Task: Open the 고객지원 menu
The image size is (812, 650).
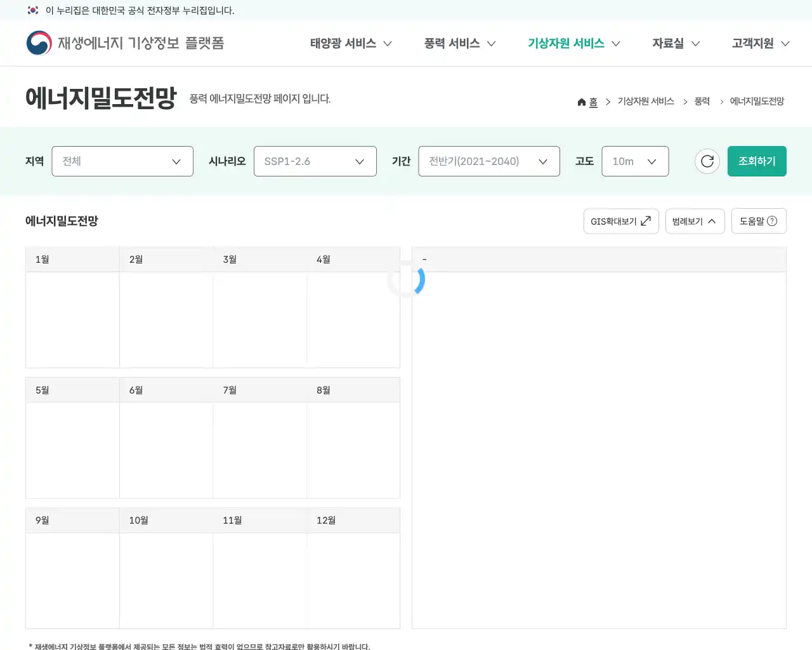Action: tap(760, 43)
